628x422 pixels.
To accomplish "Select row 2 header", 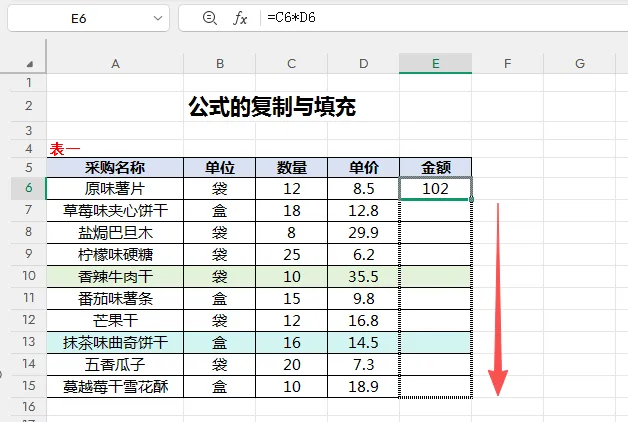I will tap(29, 106).
